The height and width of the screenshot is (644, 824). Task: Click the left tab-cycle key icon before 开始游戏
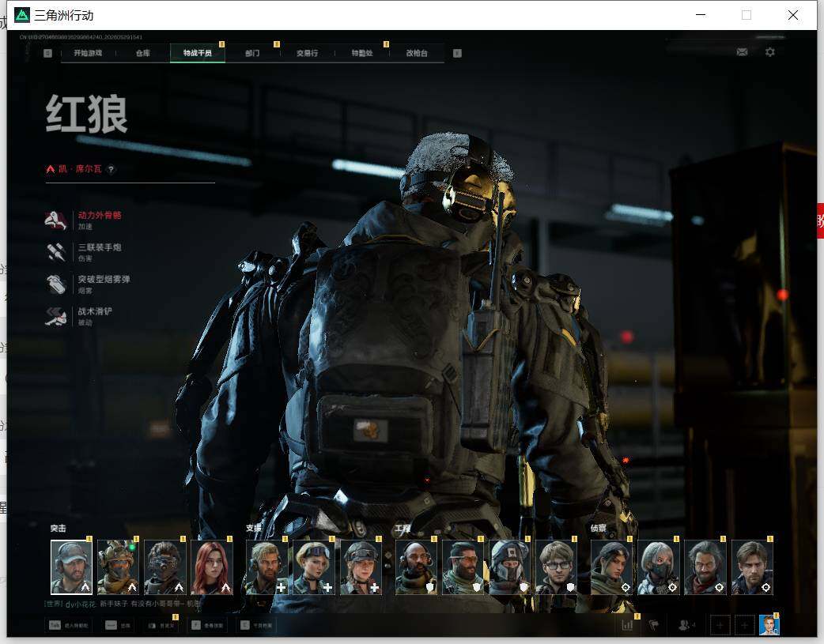(47, 53)
